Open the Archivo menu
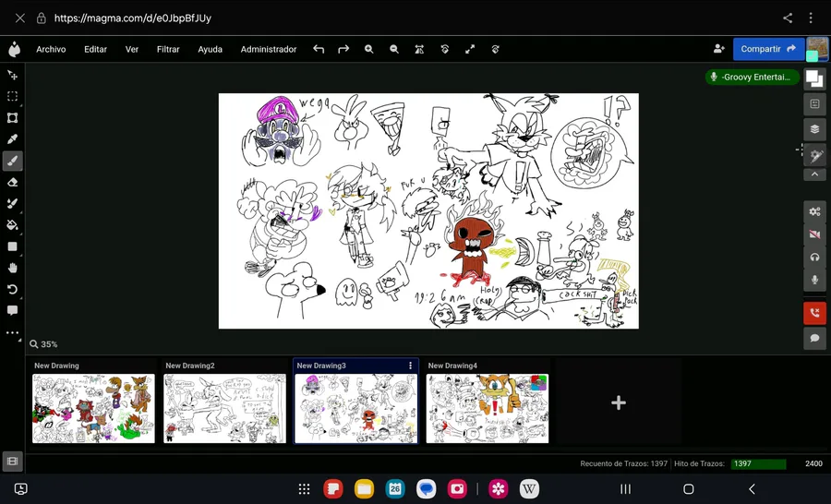Screen dimensions: 831x504 pyautogui.click(x=51, y=49)
